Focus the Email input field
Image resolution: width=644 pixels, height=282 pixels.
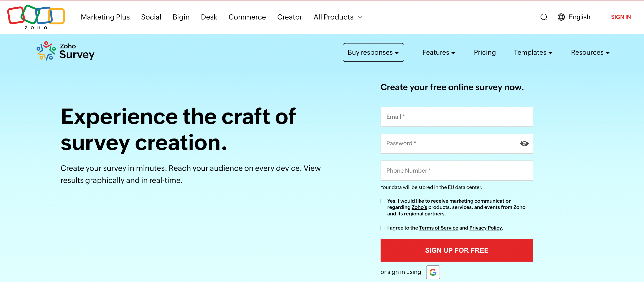point(456,117)
